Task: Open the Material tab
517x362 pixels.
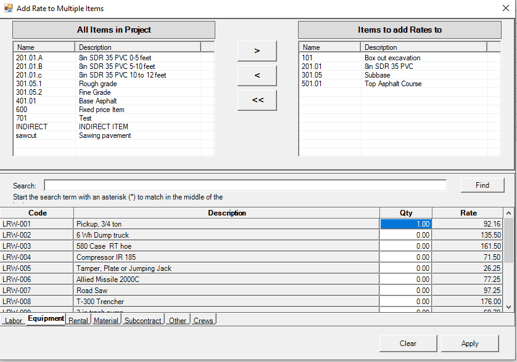Action: point(106,321)
